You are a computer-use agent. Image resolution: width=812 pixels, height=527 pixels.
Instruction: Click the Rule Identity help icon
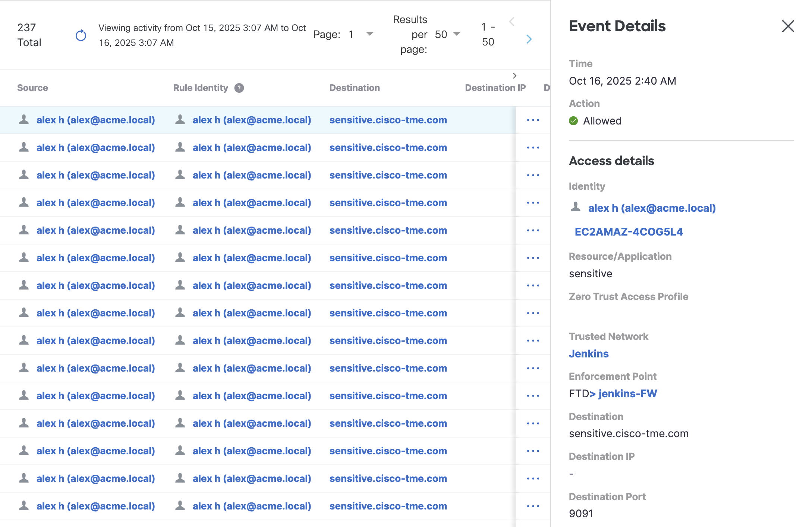[239, 88]
